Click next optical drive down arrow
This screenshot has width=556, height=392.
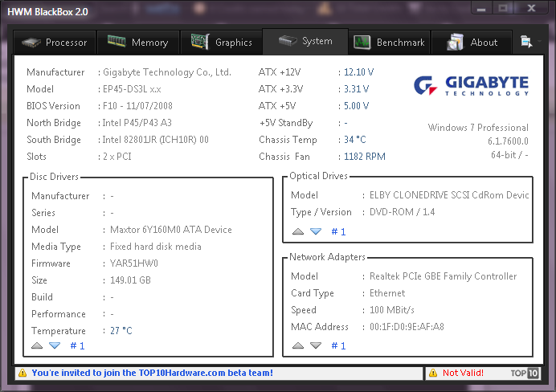pos(316,231)
